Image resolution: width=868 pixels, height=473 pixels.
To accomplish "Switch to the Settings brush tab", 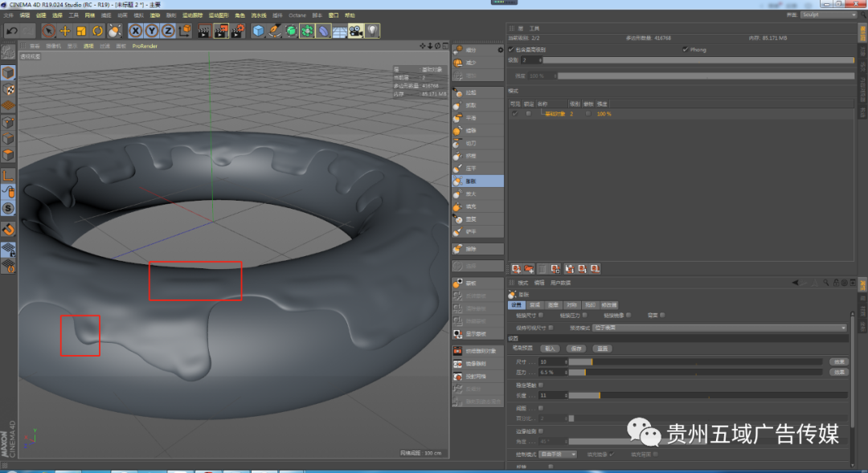I will coord(517,305).
